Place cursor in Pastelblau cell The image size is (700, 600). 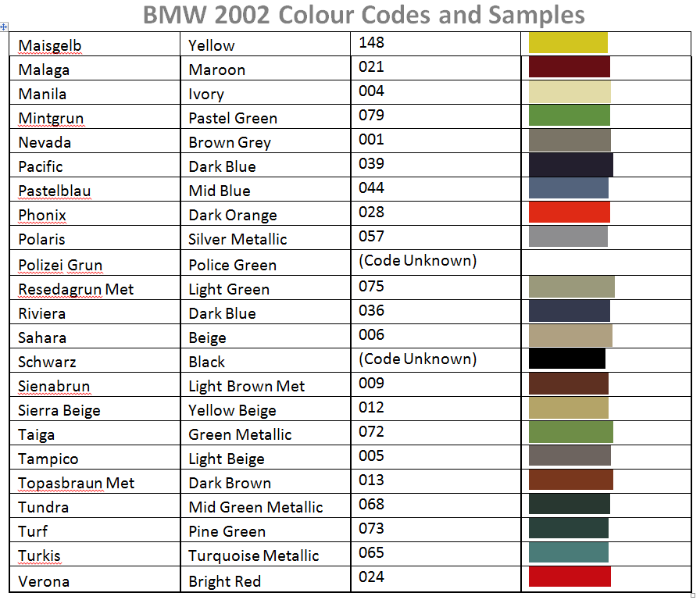95,189
